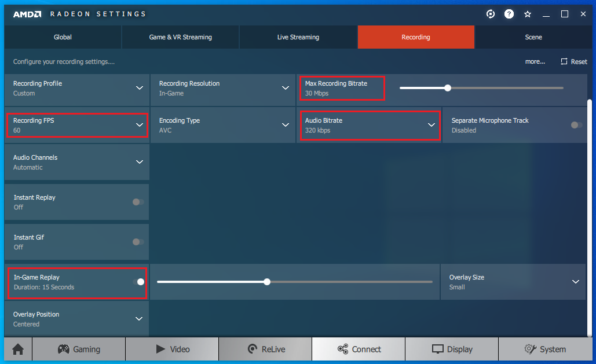Viewport: 596px width, 364px height.
Task: Click the update refresh icon in title bar
Action: (491, 14)
